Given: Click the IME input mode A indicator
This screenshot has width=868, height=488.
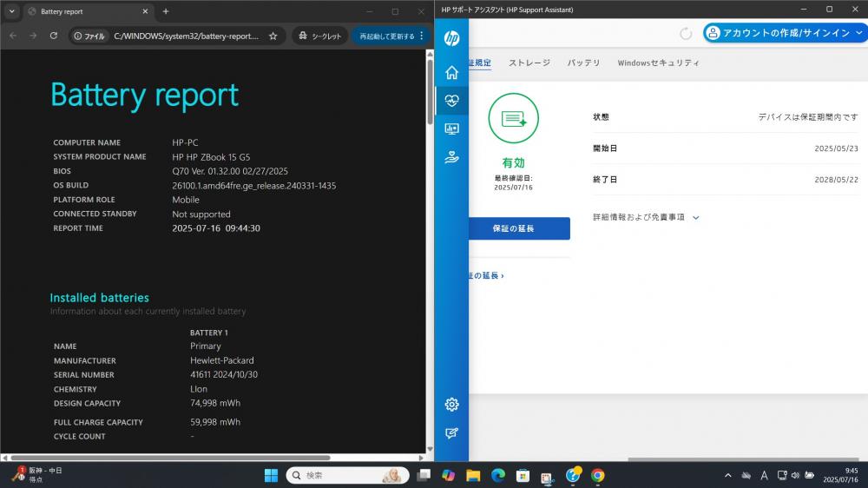Looking at the screenshot, I should coord(765,475).
